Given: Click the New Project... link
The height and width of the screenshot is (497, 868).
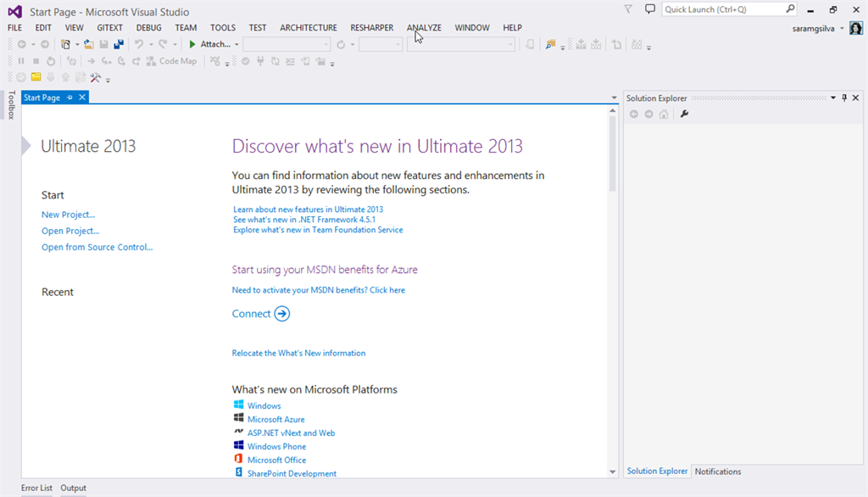Looking at the screenshot, I should [x=68, y=215].
